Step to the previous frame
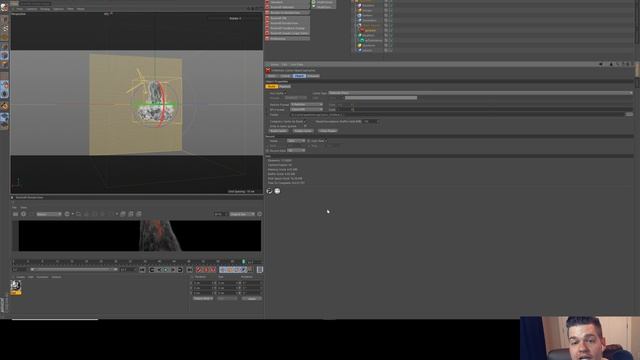 [x=159, y=270]
